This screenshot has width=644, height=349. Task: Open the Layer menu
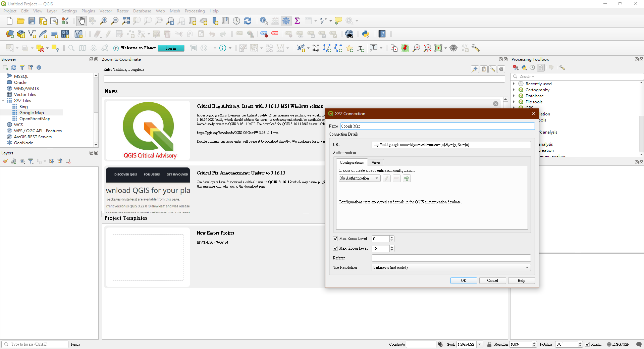click(52, 11)
